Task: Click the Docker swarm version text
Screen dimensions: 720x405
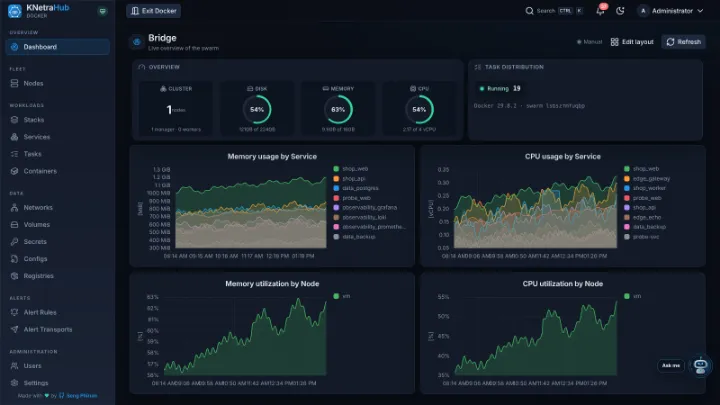Action: click(x=529, y=106)
